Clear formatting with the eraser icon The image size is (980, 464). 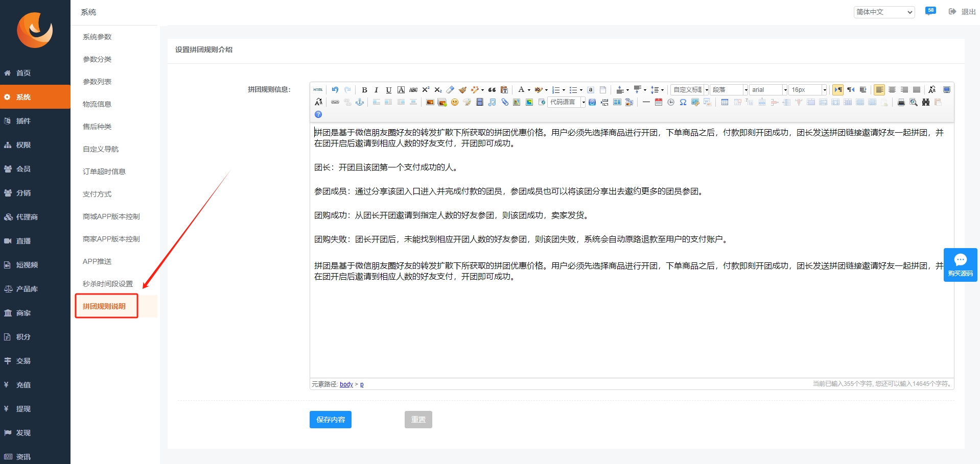pos(450,90)
